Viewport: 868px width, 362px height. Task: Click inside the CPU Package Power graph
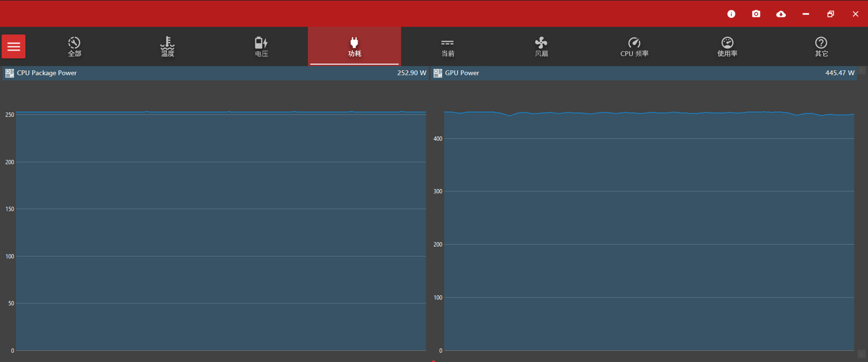pyautogui.click(x=220, y=231)
